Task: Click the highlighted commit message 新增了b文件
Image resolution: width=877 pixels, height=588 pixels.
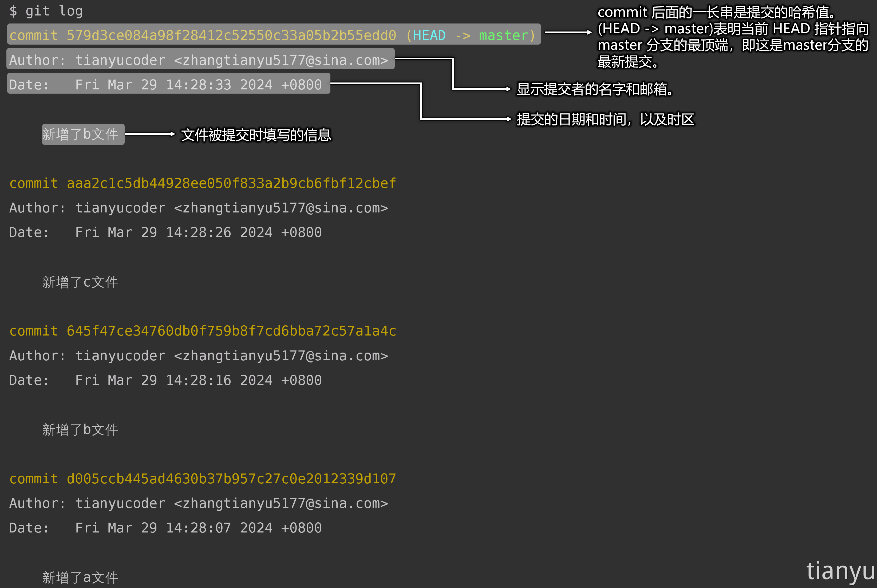Action: tap(83, 134)
